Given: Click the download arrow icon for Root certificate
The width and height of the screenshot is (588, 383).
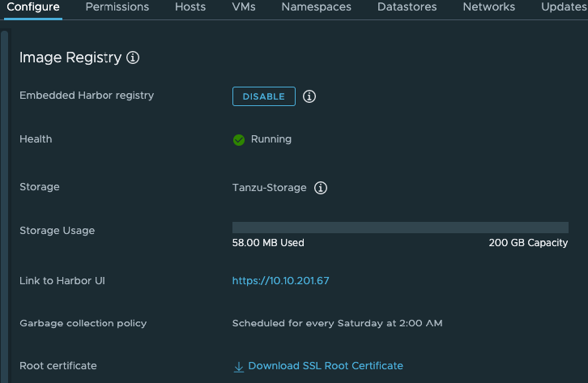Looking at the screenshot, I should pos(239,367).
